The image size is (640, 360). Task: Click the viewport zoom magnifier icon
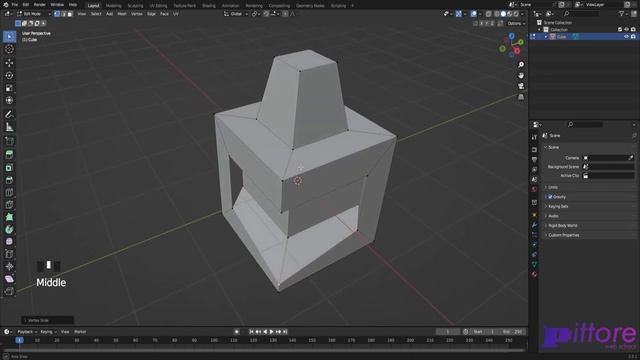521,65
